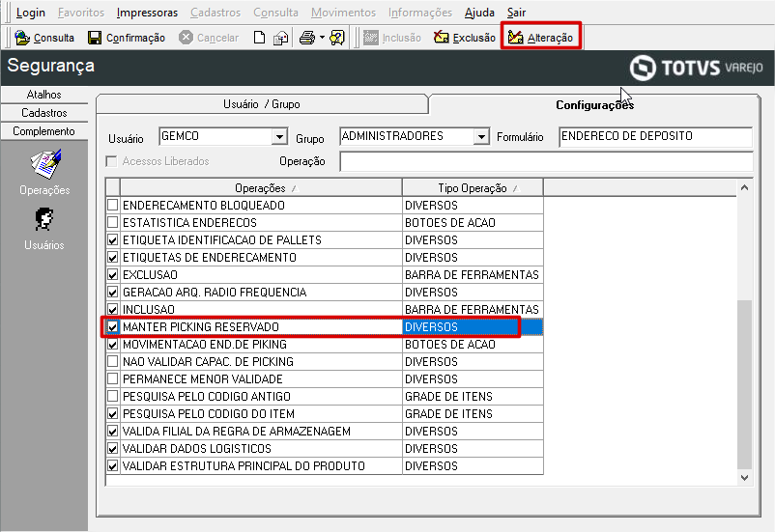775x532 pixels.
Task: Expand the Grupo combo box arrow
Action: [x=481, y=136]
